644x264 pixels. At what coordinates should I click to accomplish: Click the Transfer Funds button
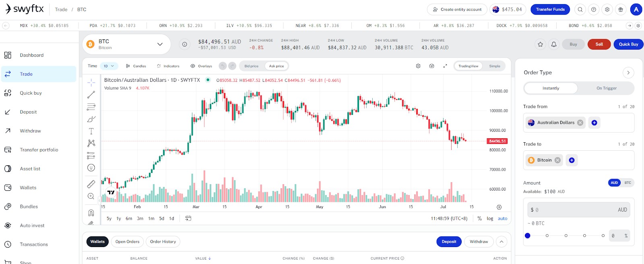pos(550,9)
